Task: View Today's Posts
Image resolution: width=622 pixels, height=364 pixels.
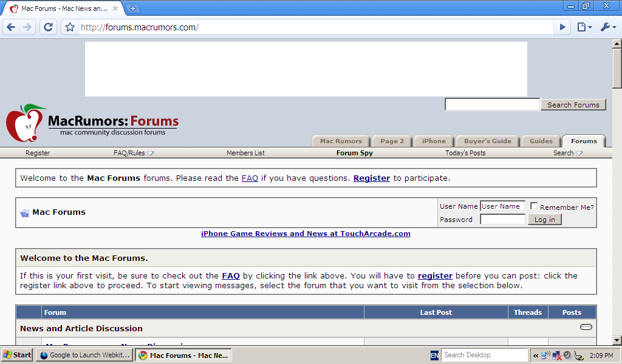Action: tap(465, 153)
